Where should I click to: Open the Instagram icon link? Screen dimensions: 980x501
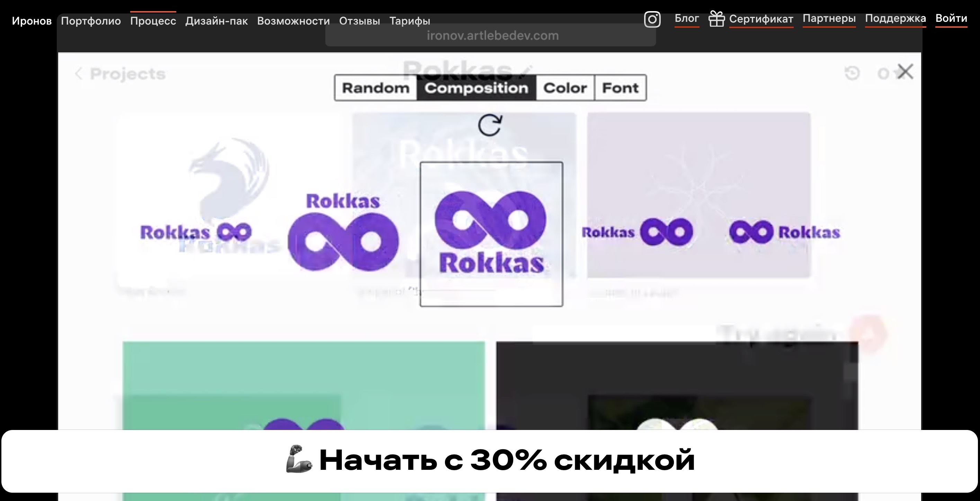pyautogui.click(x=652, y=19)
